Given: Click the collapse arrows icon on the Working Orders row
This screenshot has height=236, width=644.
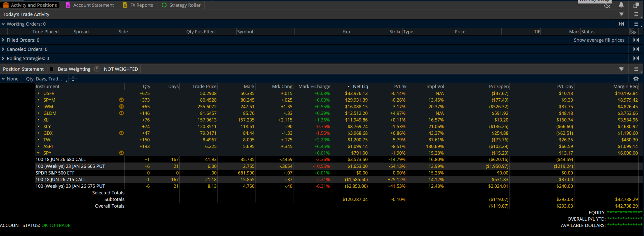Looking at the screenshot, I should (621, 24).
